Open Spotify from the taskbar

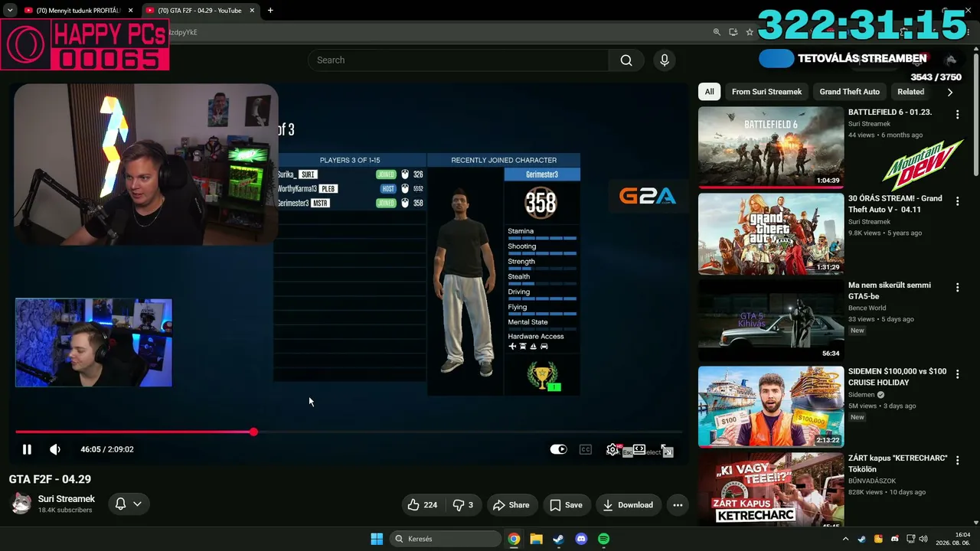pyautogui.click(x=604, y=539)
